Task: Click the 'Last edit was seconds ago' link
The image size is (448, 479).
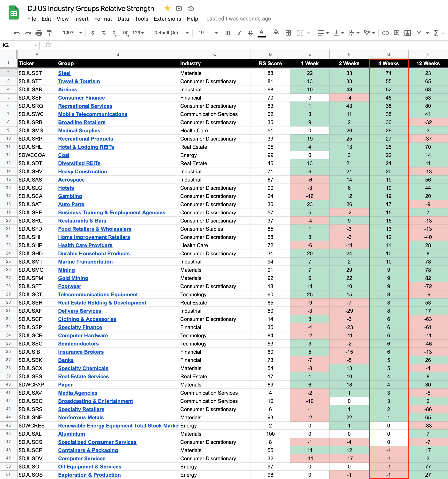Action: [238, 19]
